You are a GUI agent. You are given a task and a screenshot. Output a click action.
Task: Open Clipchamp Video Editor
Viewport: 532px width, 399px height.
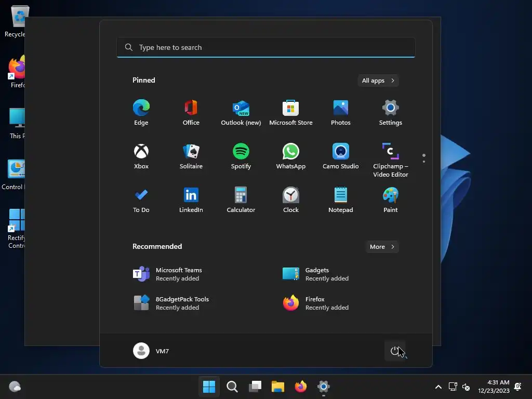coord(391,160)
